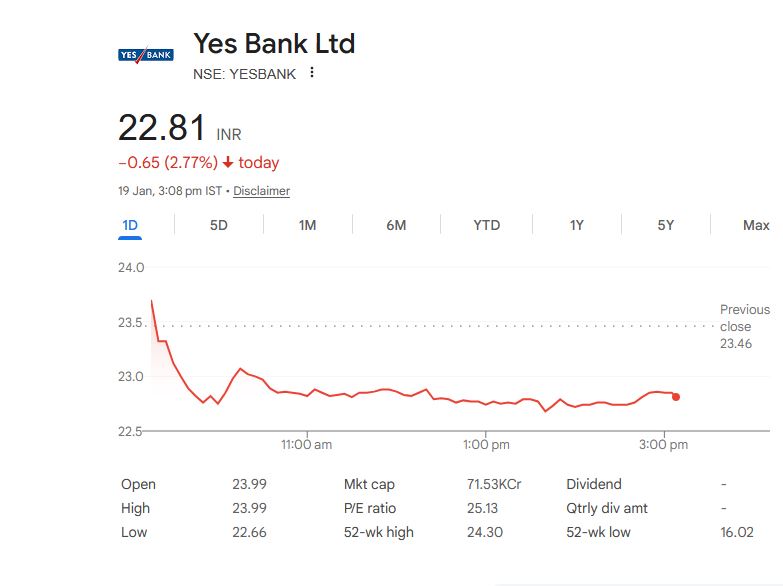Click the Previous close 23.46 label
This screenshot has height=586, width=783.
[x=744, y=326]
